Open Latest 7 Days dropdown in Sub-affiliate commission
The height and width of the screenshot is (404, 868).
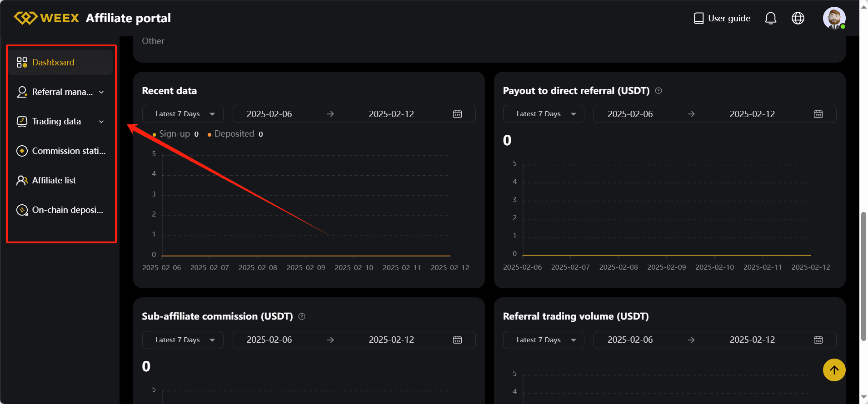click(x=183, y=340)
